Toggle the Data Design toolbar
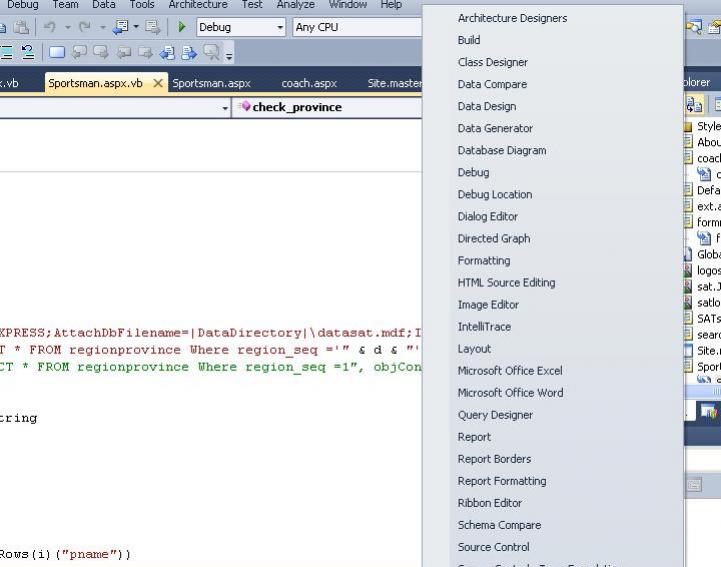The height and width of the screenshot is (567, 721). coord(486,106)
